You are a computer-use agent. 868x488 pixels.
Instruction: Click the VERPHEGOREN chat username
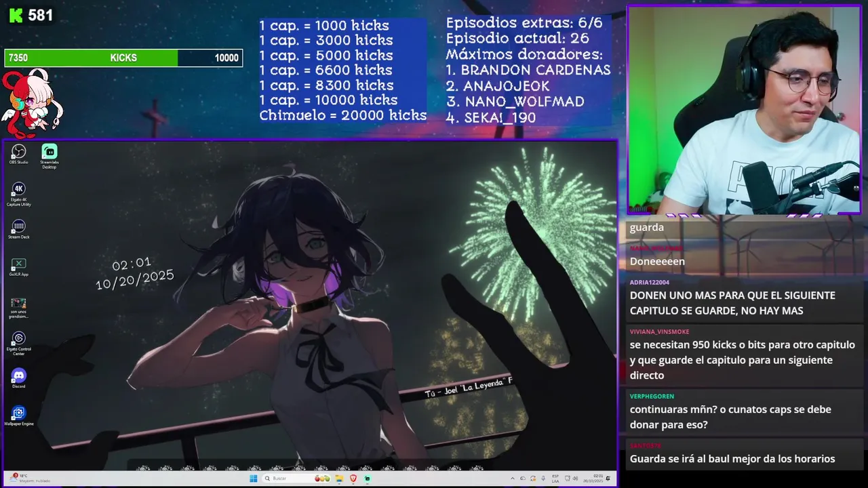652,396
